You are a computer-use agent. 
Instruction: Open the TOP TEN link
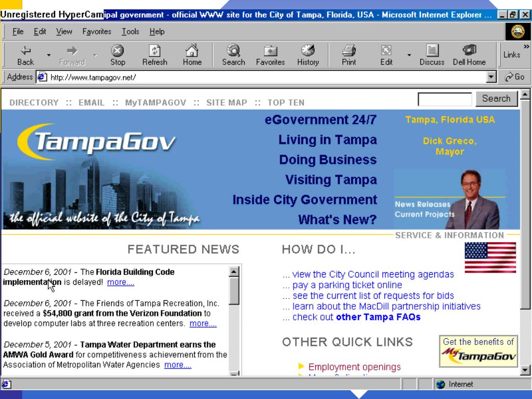coord(286,102)
